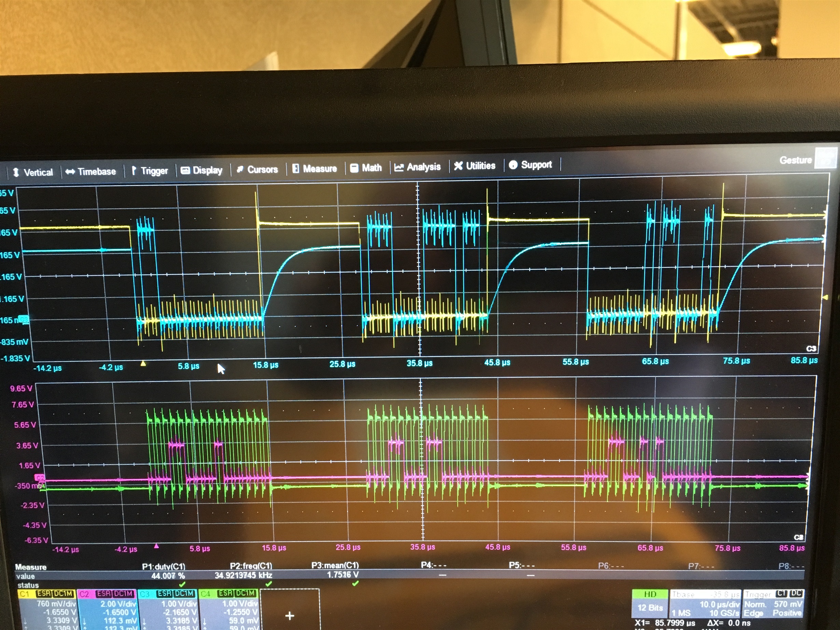Click the 760 mV/div value in C1 descriptor
840x630 pixels.
(56, 603)
